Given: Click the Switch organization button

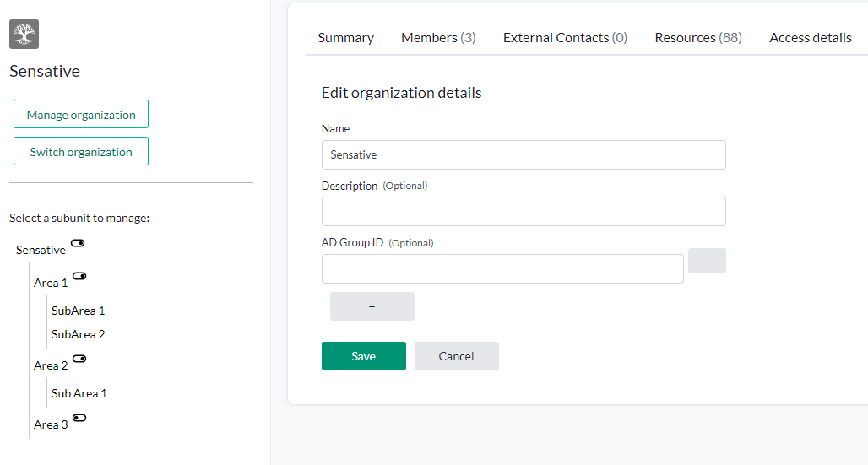Looking at the screenshot, I should click(x=81, y=151).
